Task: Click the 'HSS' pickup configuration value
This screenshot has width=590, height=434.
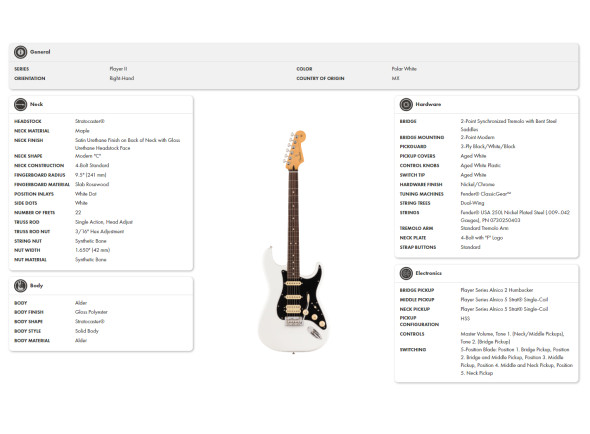Action: click(465, 318)
